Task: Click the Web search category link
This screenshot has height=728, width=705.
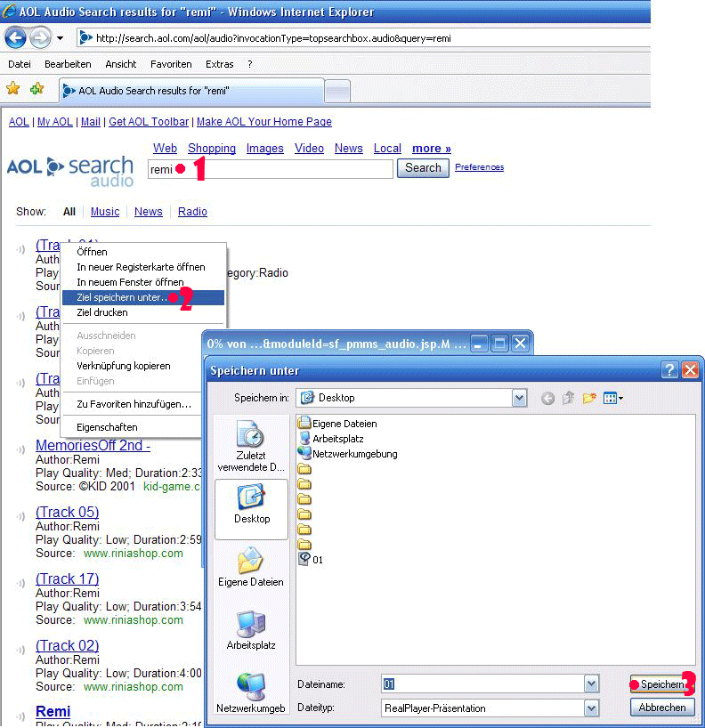Action: click(165, 148)
